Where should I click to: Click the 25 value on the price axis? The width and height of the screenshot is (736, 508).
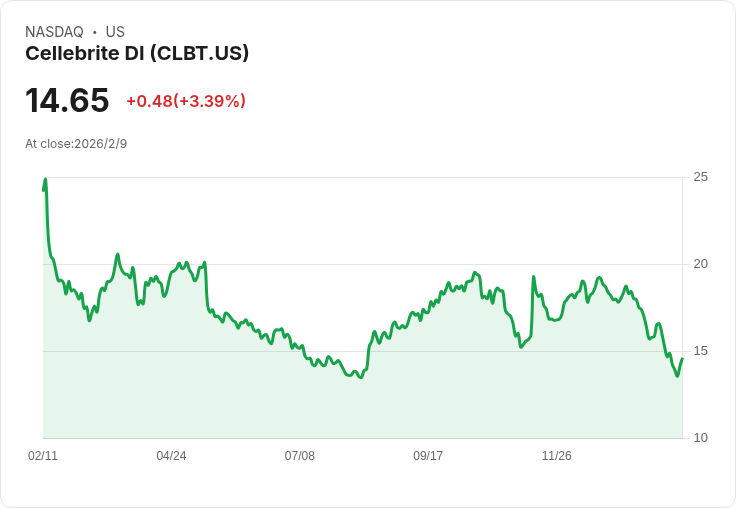tap(700, 177)
